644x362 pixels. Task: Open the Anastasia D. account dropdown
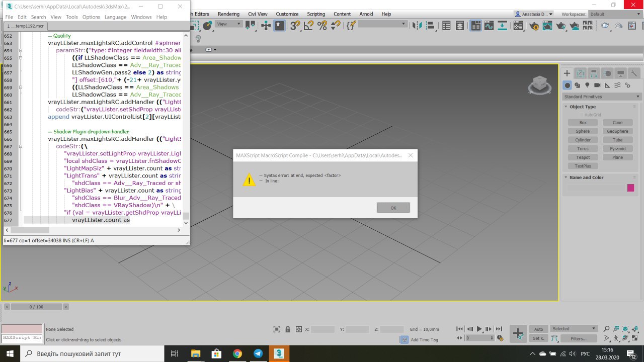[534, 14]
